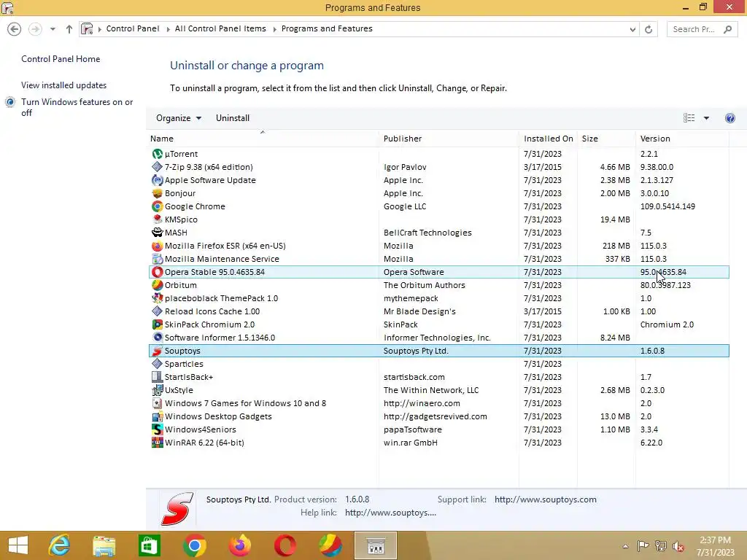Screen dimensions: 747x560
Task: Click the Mozilla Firefox ESR list icon
Action: point(158,246)
